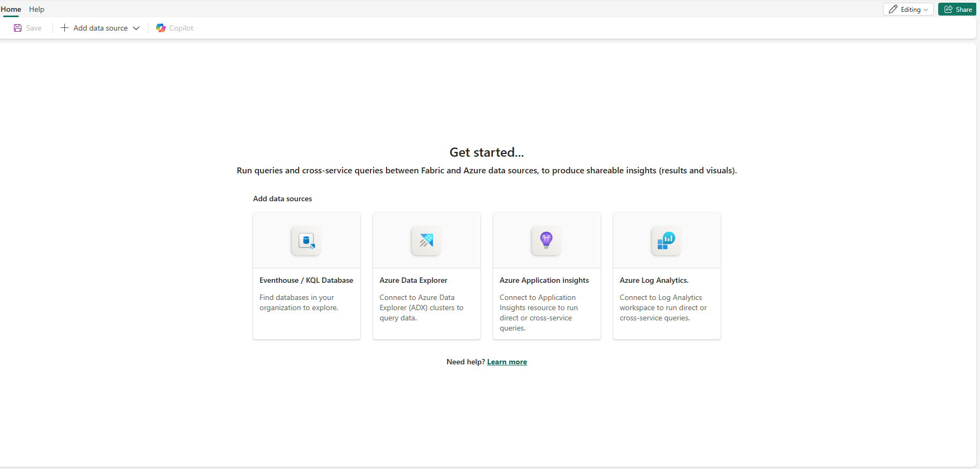Viewport: 980px width, 469px height.
Task: Select Azure Data Explorer card title
Action: [413, 280]
